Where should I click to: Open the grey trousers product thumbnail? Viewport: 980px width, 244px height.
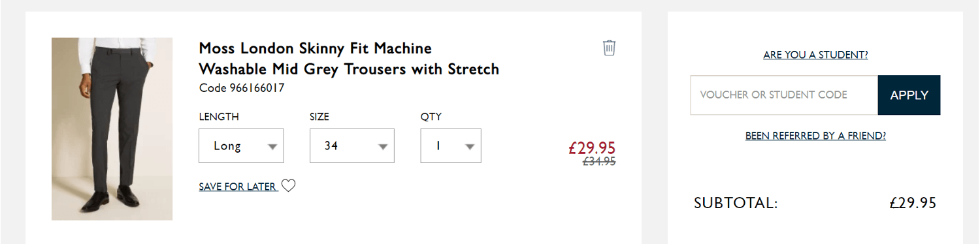112,129
